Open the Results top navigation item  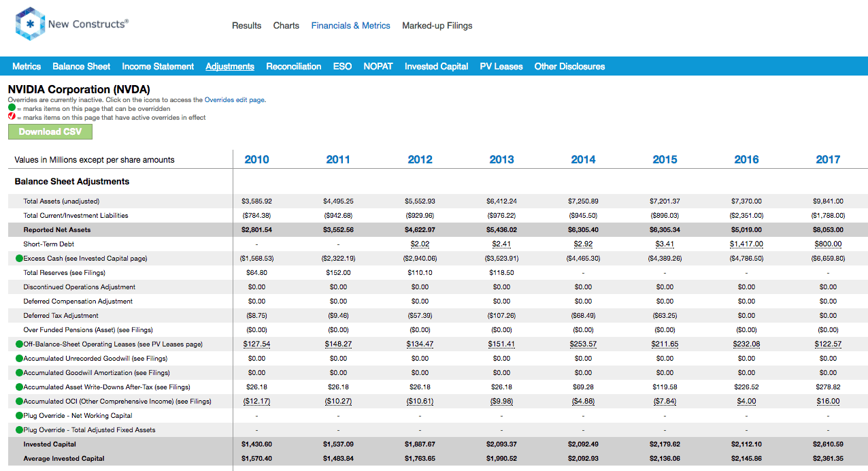click(x=246, y=26)
